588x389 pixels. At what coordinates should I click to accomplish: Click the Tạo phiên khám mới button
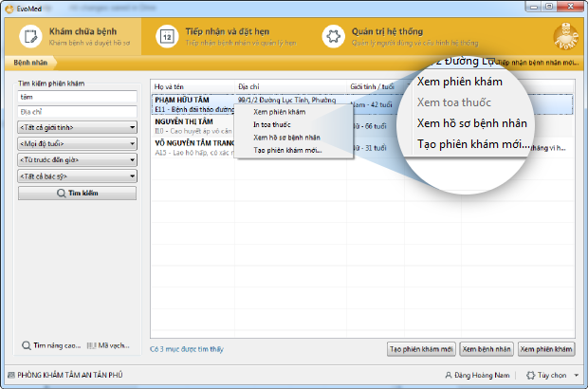click(421, 349)
